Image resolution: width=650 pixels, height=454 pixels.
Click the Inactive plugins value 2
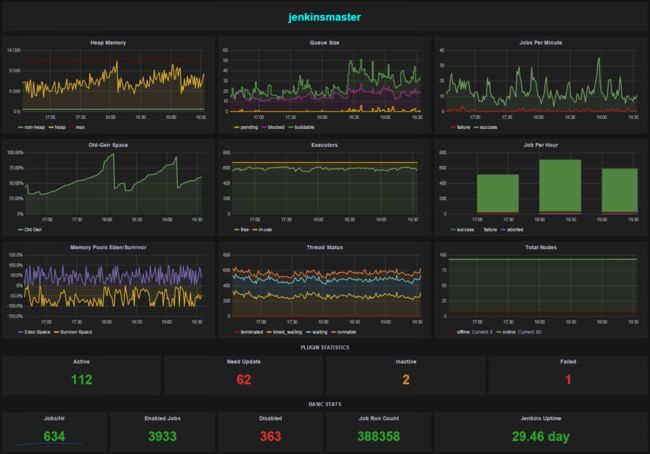tap(406, 380)
